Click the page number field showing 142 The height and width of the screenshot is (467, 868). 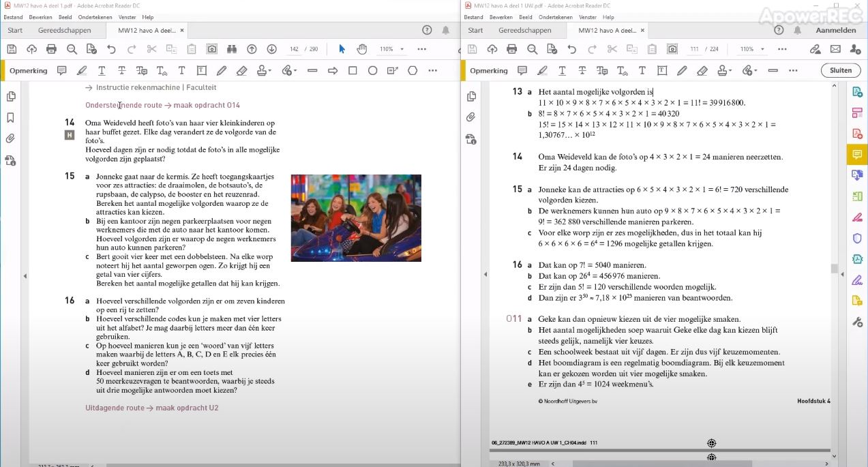[295, 49]
